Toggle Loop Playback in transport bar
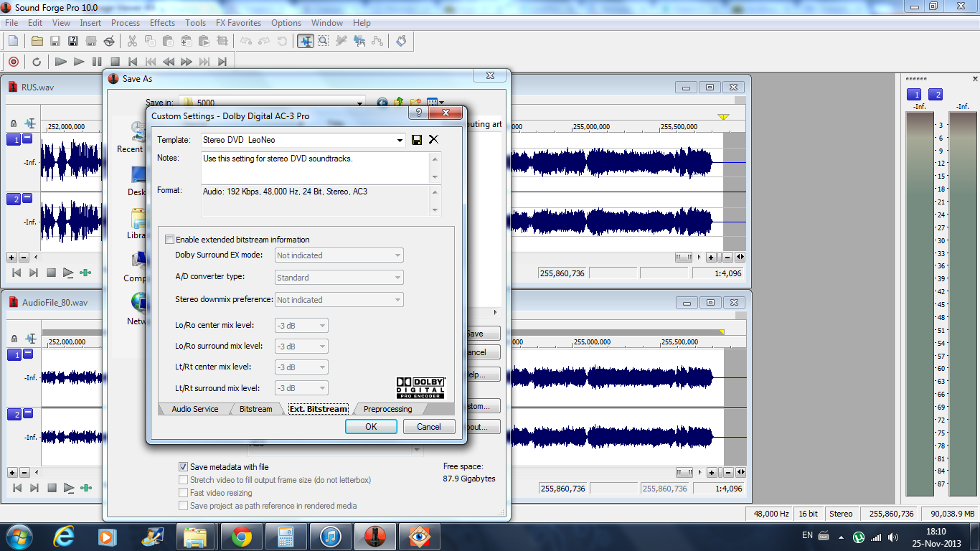 coord(37,62)
